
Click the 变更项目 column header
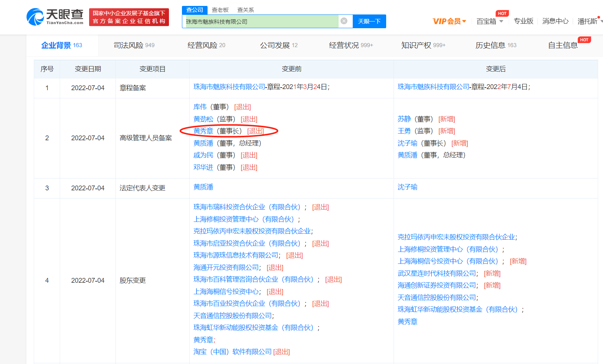[x=152, y=69]
